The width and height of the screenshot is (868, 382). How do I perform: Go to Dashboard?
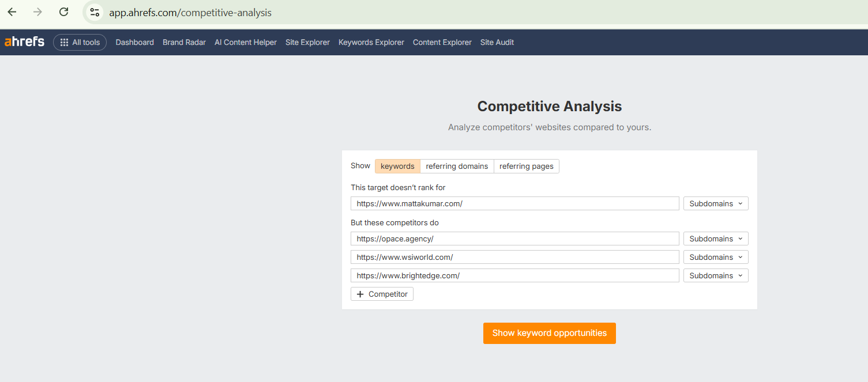[x=134, y=42]
